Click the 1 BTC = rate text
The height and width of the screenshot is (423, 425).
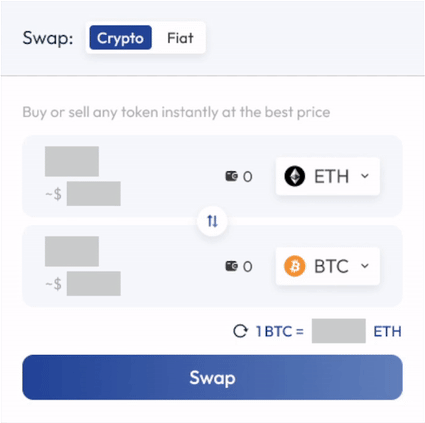tap(280, 331)
